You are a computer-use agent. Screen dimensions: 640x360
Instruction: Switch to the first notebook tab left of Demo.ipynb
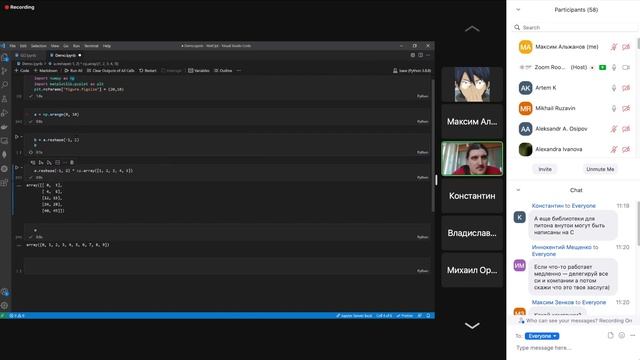pyautogui.click(x=28, y=55)
